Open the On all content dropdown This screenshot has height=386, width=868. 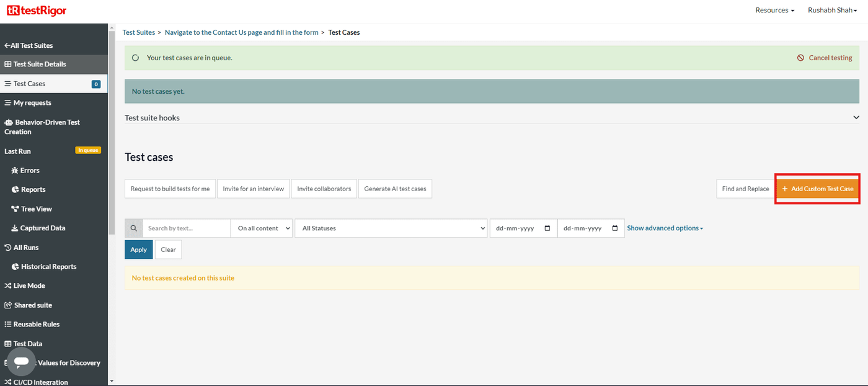pos(262,228)
